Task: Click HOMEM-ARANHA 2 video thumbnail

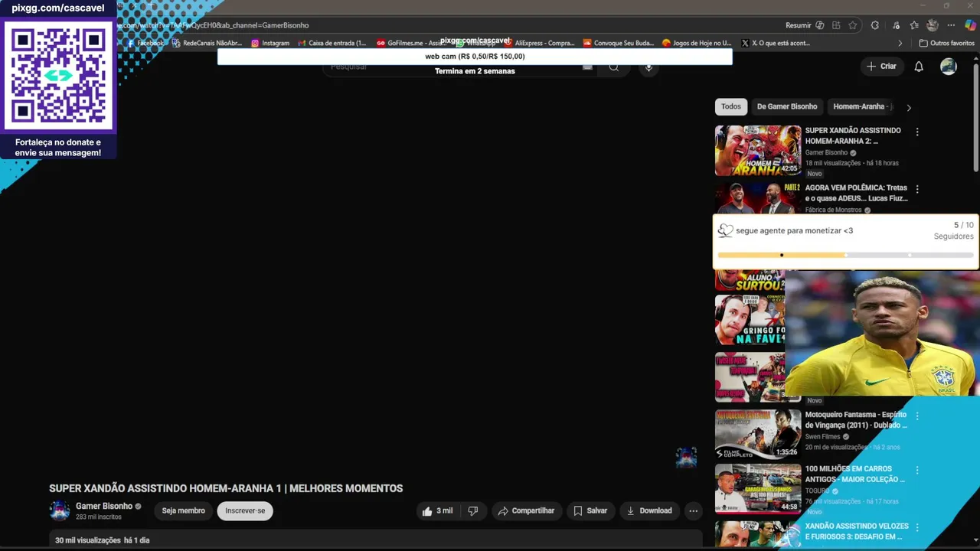Action: 758,151
